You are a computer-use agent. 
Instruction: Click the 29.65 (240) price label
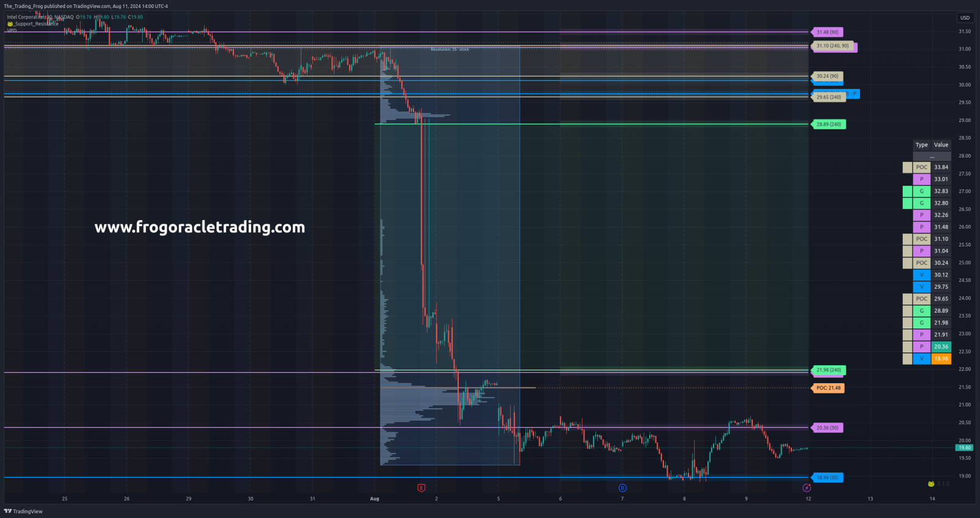coord(829,97)
